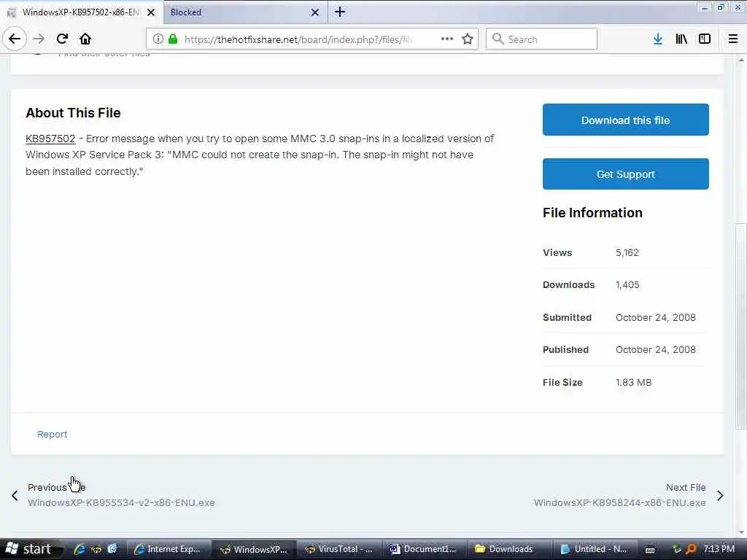This screenshot has width=747, height=560.
Task: Open a new tab with plus button
Action: pyautogui.click(x=340, y=12)
